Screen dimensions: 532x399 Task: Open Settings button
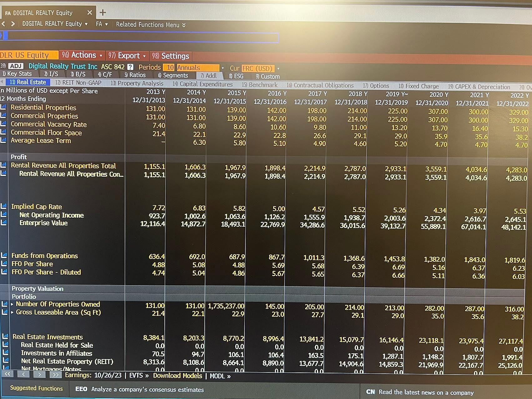tap(171, 56)
